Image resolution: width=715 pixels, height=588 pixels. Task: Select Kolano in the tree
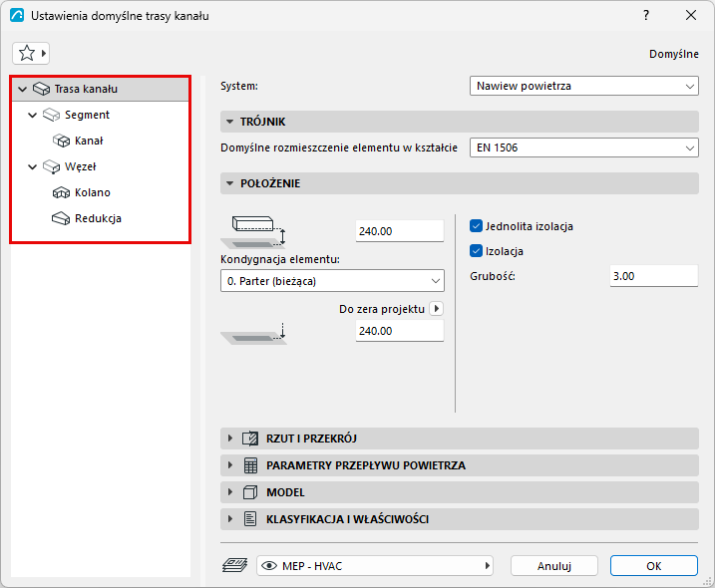(x=93, y=192)
